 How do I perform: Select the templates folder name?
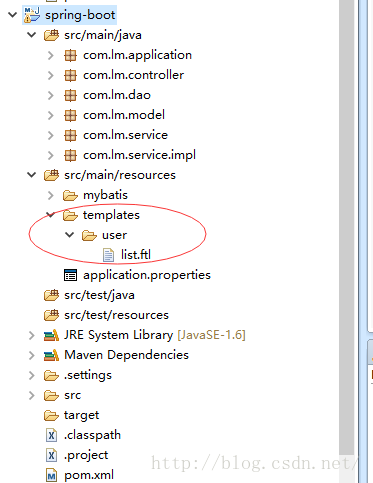tap(111, 215)
